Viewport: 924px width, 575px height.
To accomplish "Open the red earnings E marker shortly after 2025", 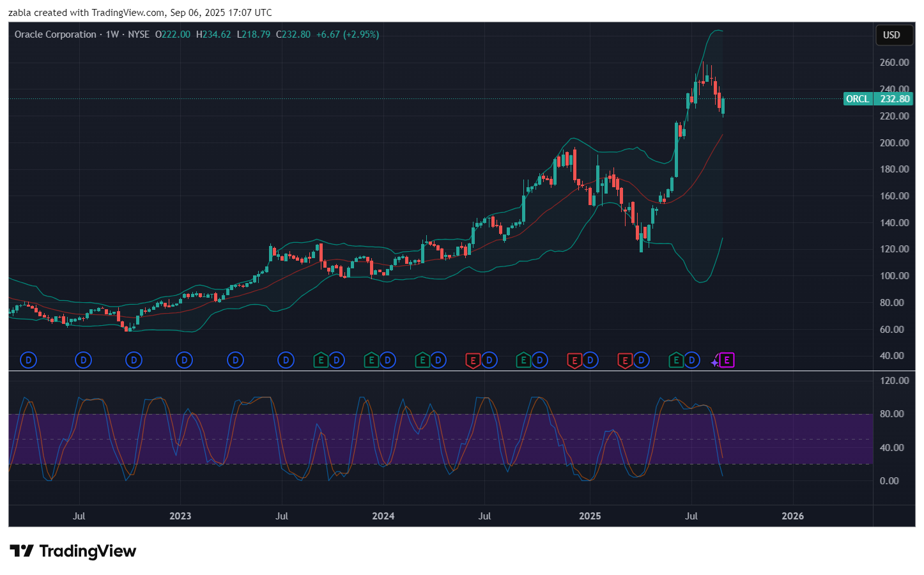I will point(625,361).
